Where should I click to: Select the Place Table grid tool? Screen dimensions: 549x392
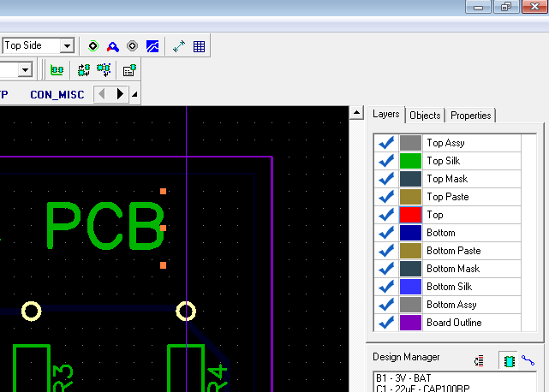coord(200,46)
